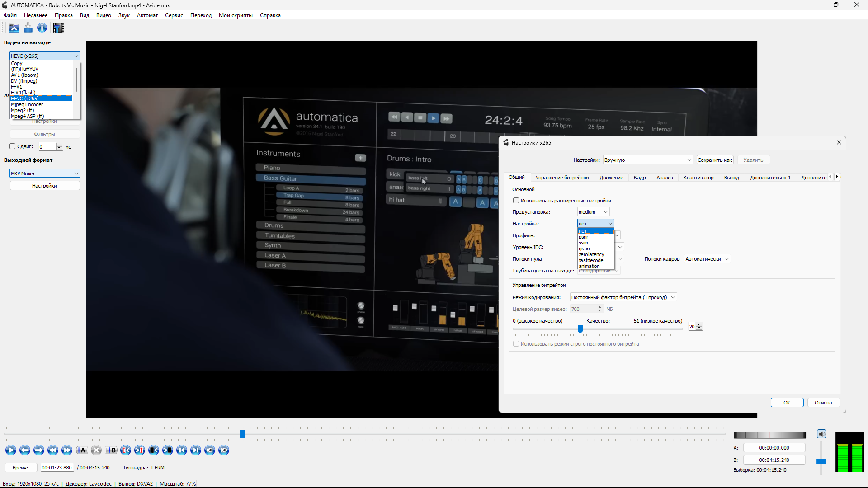
Task: Jump to previous keyframe (double left arrows)
Action: [x=53, y=450]
